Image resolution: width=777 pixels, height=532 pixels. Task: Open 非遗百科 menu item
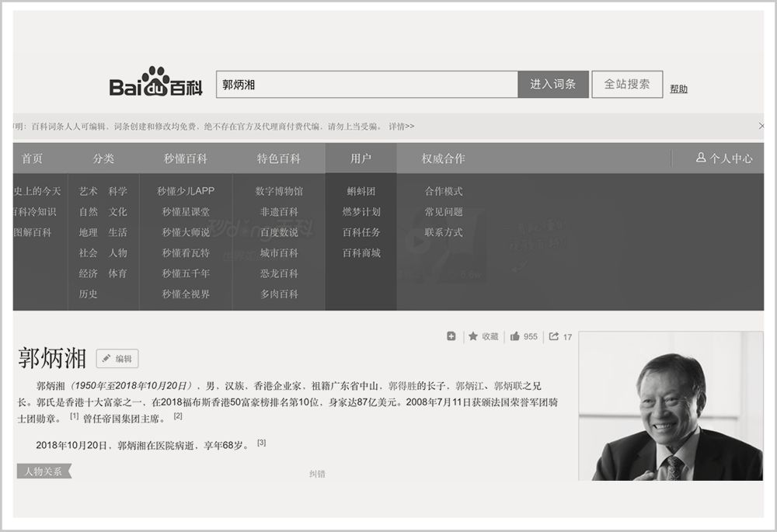click(279, 211)
